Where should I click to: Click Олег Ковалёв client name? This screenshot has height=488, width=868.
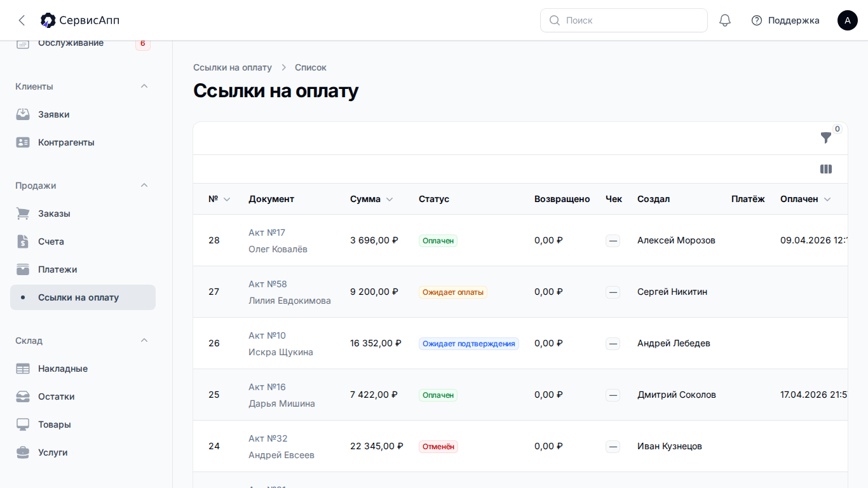pos(278,249)
